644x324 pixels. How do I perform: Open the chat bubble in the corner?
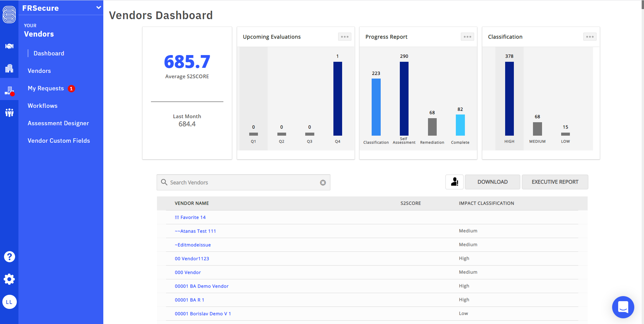click(623, 307)
